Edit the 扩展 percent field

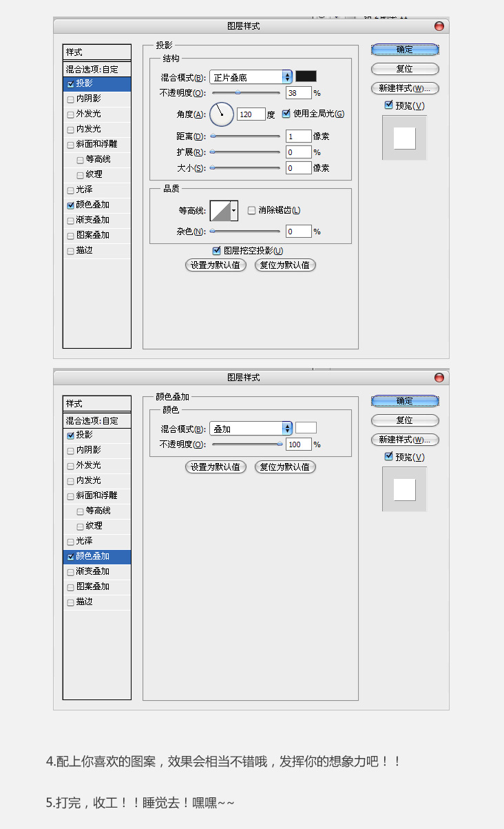click(x=299, y=152)
